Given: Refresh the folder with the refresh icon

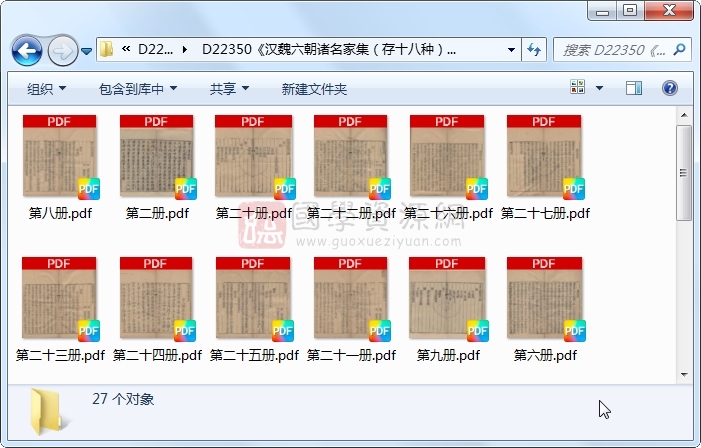Looking at the screenshot, I should pyautogui.click(x=534, y=50).
